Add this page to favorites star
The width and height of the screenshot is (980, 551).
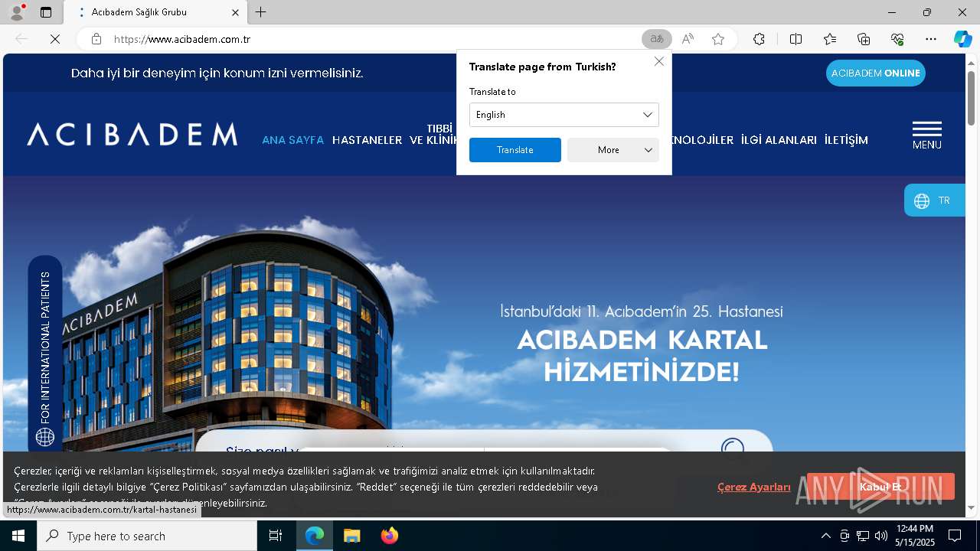click(718, 39)
